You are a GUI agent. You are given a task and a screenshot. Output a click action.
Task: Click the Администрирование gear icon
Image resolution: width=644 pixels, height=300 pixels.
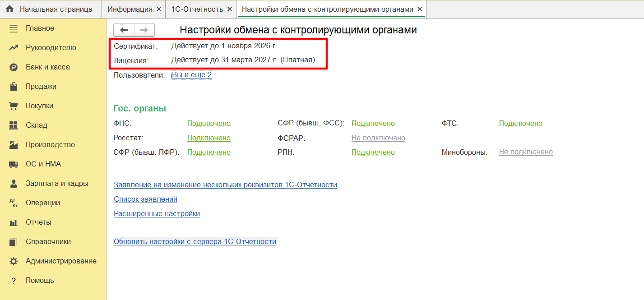(x=14, y=261)
